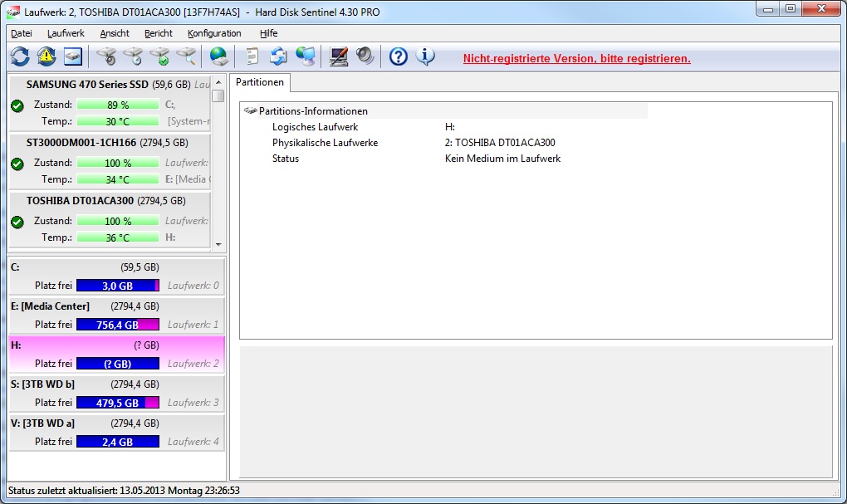Select ST3000DM001-1CH166 drive entry
847x504 pixels.
click(110, 161)
